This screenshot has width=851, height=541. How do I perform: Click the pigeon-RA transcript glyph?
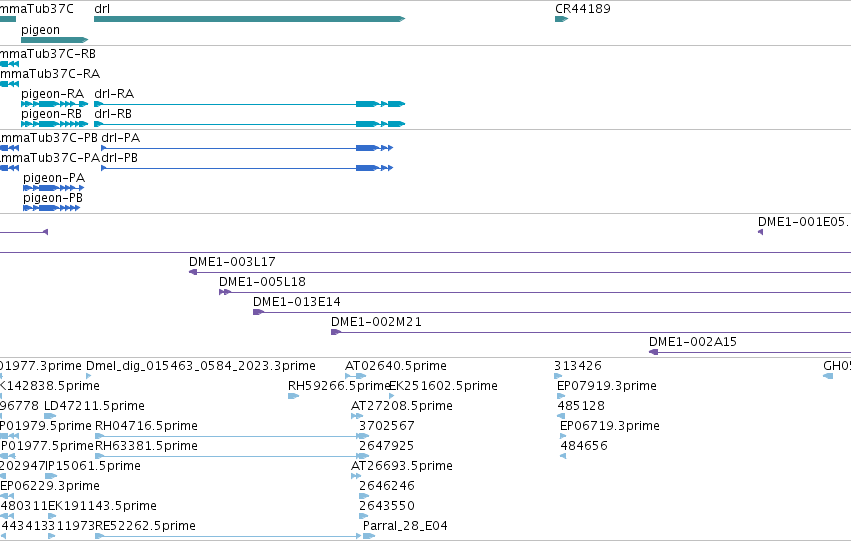pyautogui.click(x=54, y=104)
